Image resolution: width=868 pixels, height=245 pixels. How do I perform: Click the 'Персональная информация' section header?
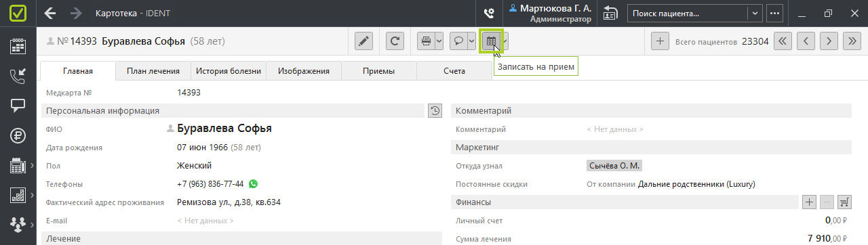233,110
